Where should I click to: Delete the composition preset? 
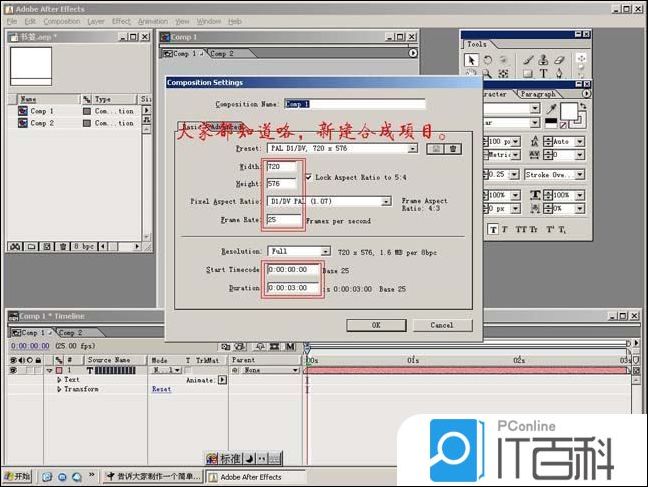[x=453, y=149]
